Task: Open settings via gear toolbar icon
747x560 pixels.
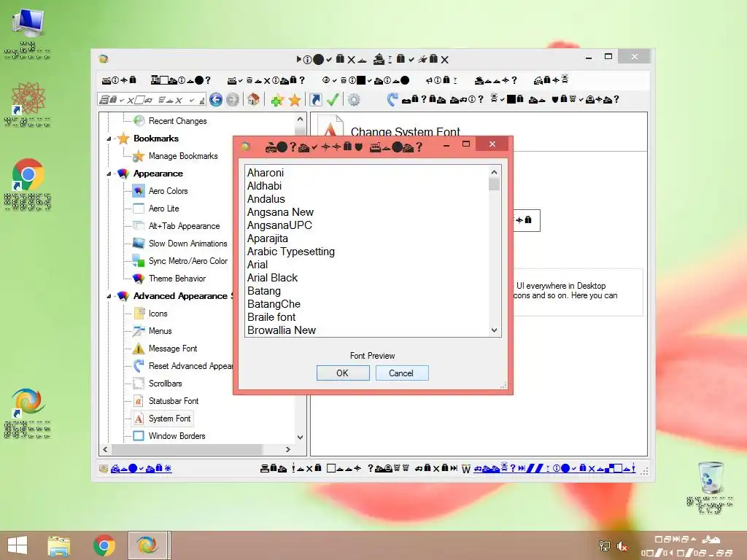Action: (354, 99)
